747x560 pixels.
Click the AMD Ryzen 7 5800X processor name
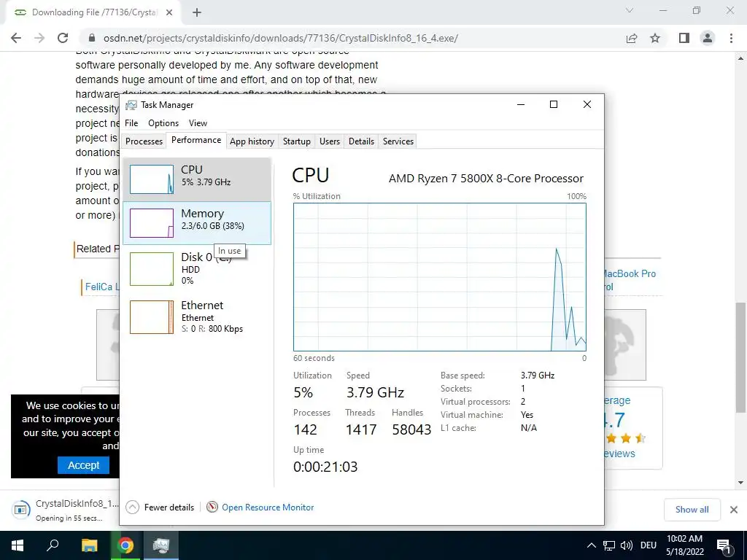486,179
